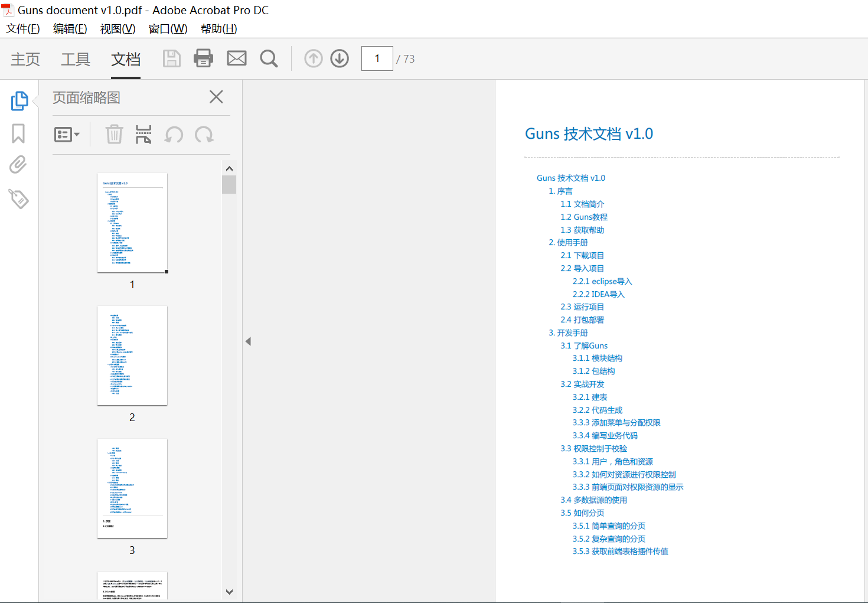Screen dimensions: 868x603
Task: Follow the 3.2 实战开发 link
Action: (582, 384)
